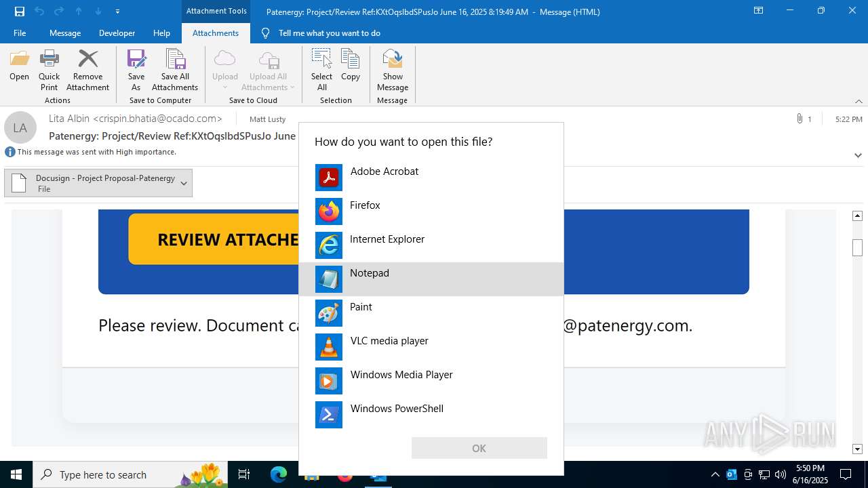Click the Outlook icon in the taskbar
Screen dimensions: 868x488
point(378,474)
